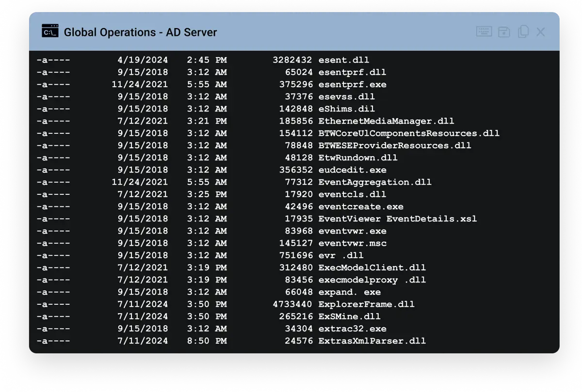The width and height of the screenshot is (582, 392).
Task: Select eShims.dil in the listing
Action: [x=347, y=109]
